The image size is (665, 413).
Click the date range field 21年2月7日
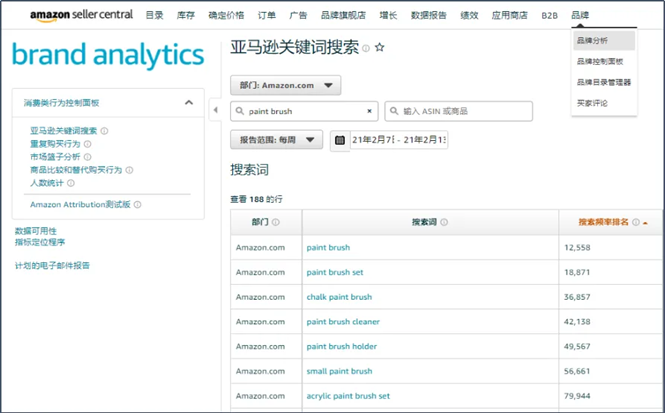point(398,140)
